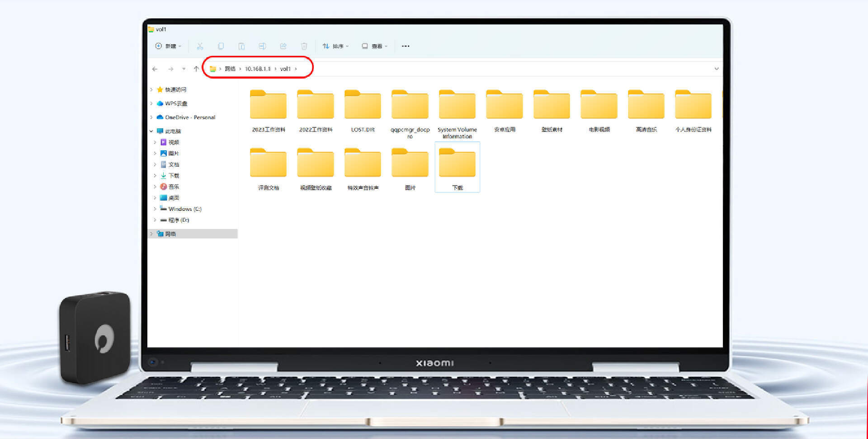868x439 pixels.
Task: Go back with the left arrow button
Action: point(155,69)
